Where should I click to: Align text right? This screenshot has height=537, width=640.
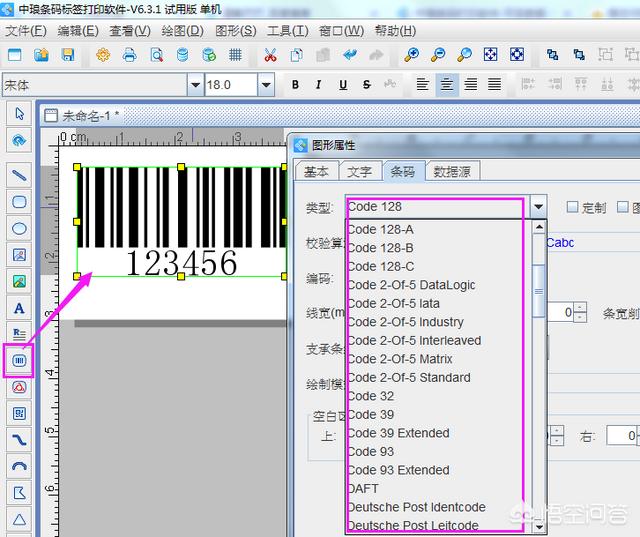pos(471,85)
